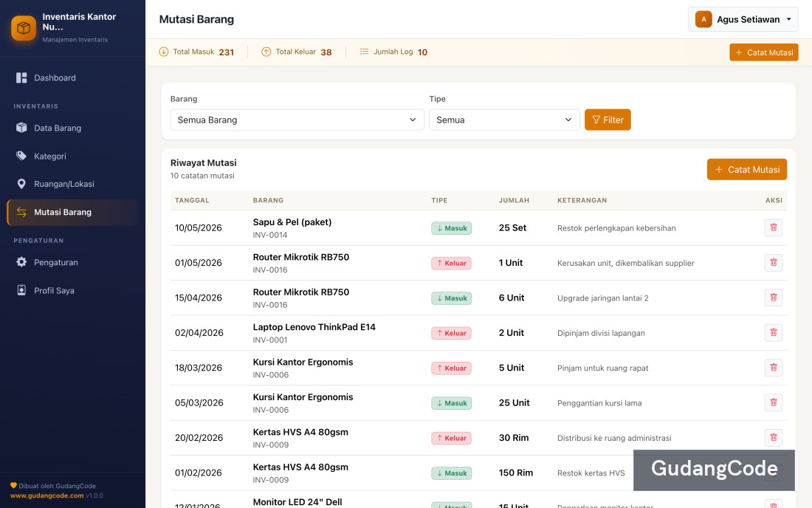Delete the 05/03/2026 Kursi Kantor entry
812x508 pixels.
pyautogui.click(x=773, y=402)
